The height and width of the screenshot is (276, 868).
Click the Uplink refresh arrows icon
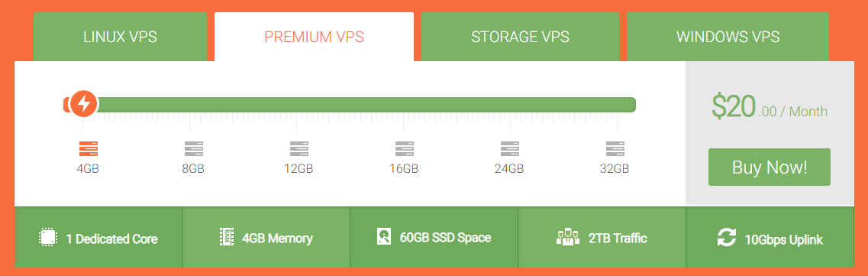click(x=727, y=238)
